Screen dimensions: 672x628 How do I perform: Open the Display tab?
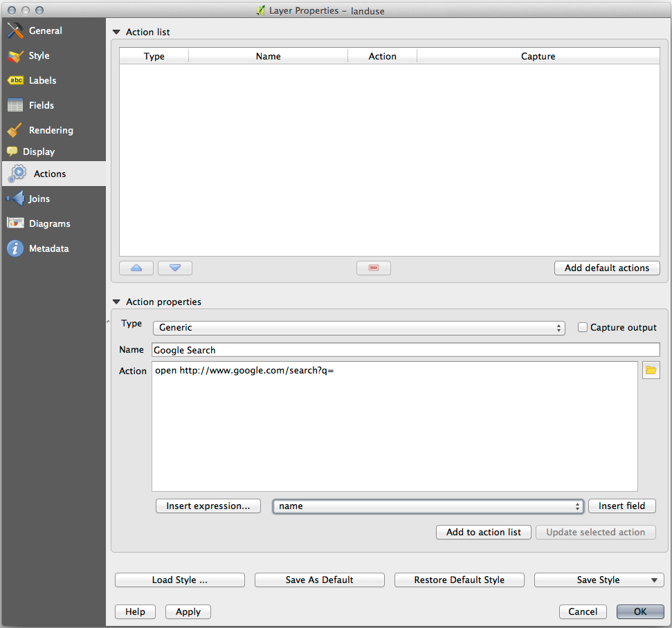tap(38, 151)
